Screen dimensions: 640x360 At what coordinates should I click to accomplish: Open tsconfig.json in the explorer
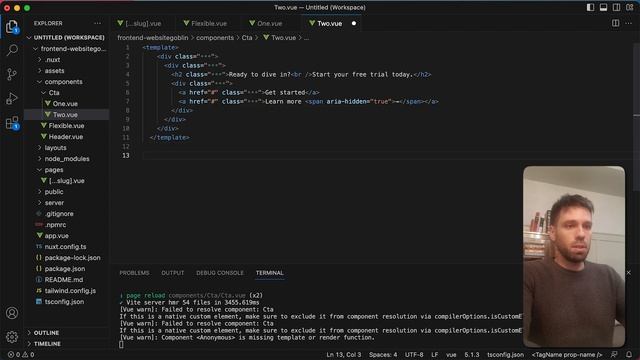coord(66,302)
